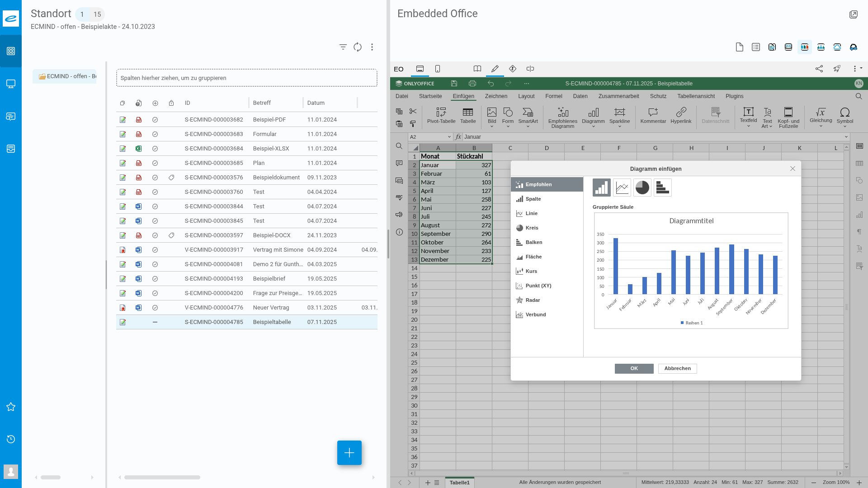The height and width of the screenshot is (488, 868).
Task: Click the Kommentar ribbon icon
Action: 653,112
